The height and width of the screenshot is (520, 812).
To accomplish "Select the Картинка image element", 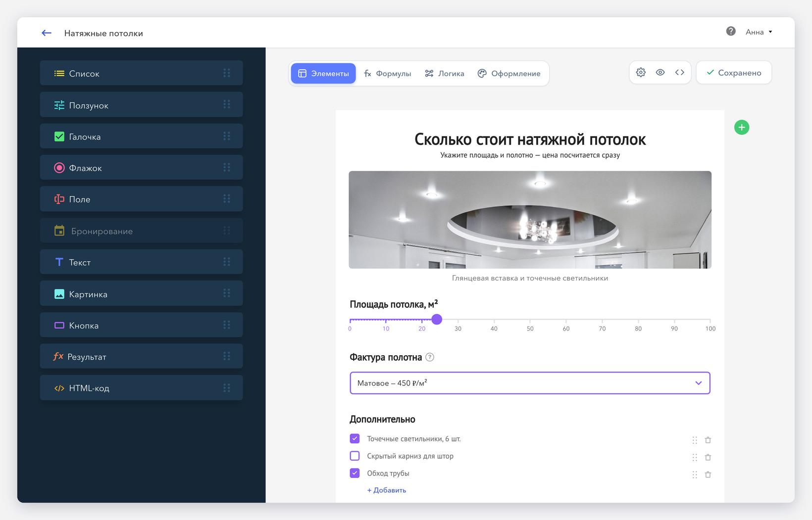I will coord(141,293).
